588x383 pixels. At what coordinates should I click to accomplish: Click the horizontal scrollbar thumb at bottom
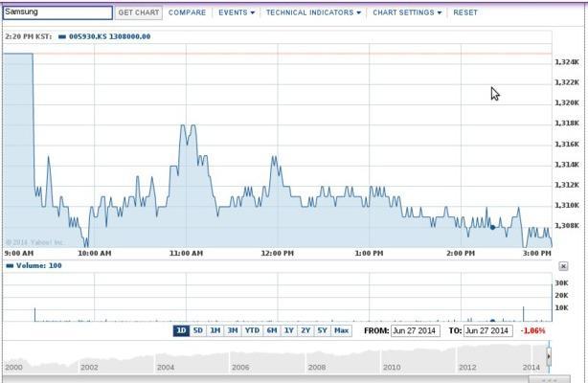tap(549, 379)
